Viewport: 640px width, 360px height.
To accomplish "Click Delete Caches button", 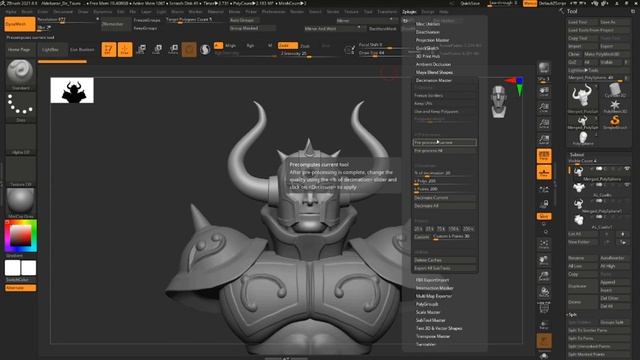I will pyautogui.click(x=444, y=260).
